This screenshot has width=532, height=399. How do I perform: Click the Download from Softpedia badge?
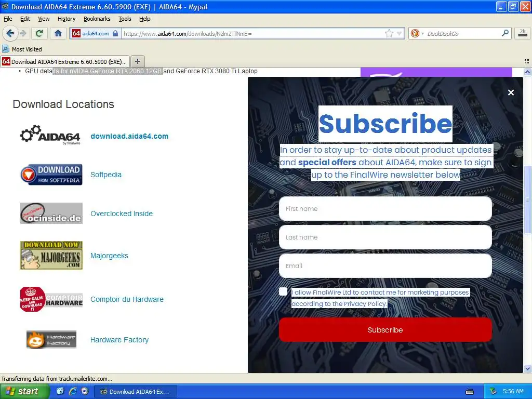tap(51, 175)
